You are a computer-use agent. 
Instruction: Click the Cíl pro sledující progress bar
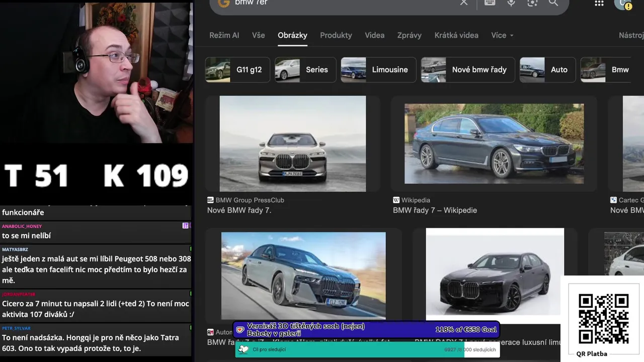[367, 349]
